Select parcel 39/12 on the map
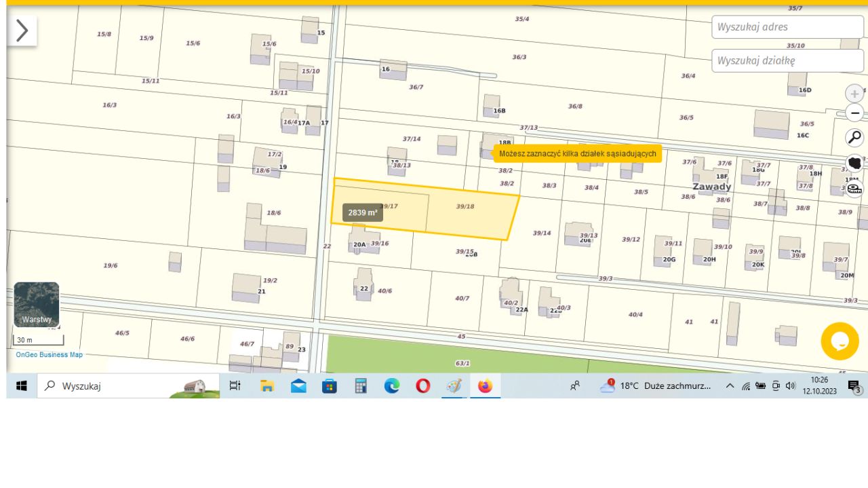The width and height of the screenshot is (868, 488). click(x=631, y=239)
